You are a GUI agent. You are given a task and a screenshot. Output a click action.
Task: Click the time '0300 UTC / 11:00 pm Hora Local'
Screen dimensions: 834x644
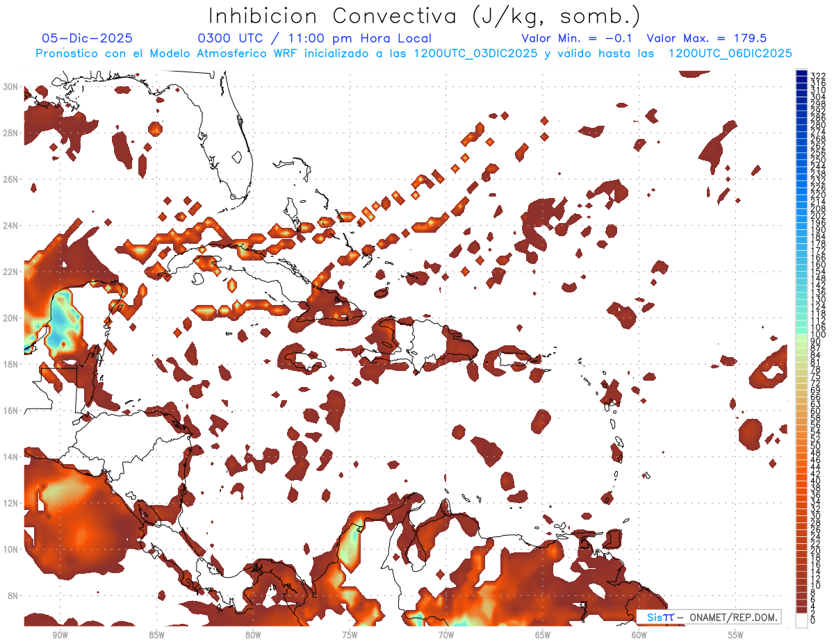pos(315,38)
